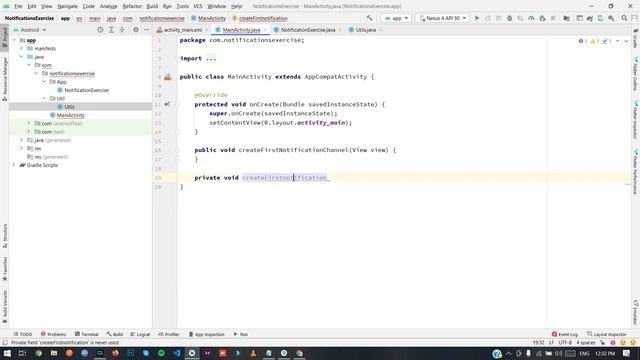Viewport: 640px width, 360px height.
Task: Unfold the collapsed import statement
Action: click(211, 58)
